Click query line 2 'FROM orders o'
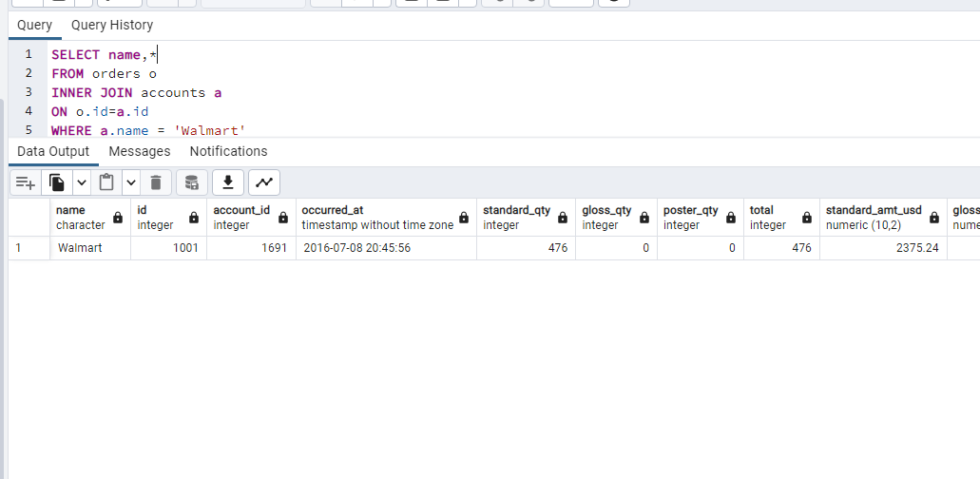The image size is (980, 479). [104, 74]
